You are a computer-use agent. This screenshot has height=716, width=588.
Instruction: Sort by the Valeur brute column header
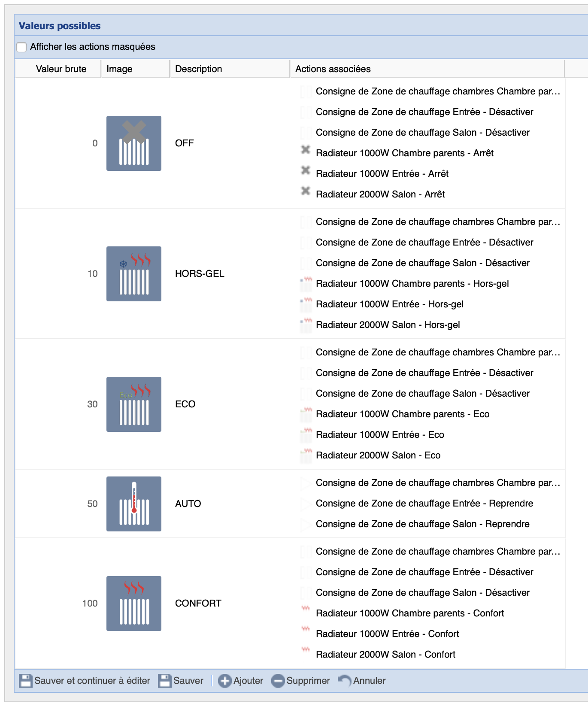tap(59, 69)
